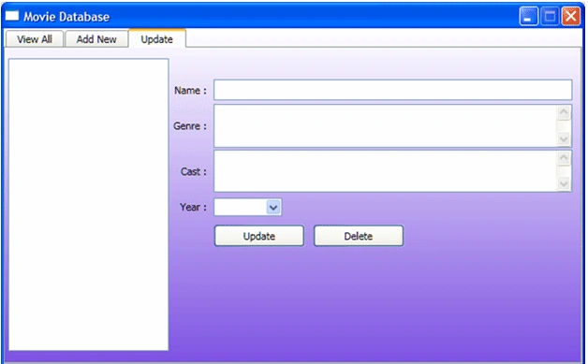Click Cast box scroll down arrow
The height and width of the screenshot is (364, 588).
pyautogui.click(x=564, y=184)
